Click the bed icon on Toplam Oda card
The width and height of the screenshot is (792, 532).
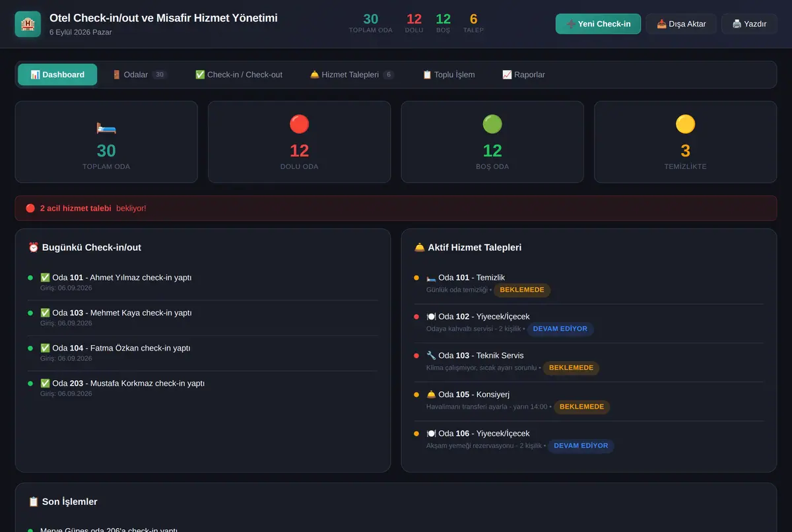click(106, 125)
